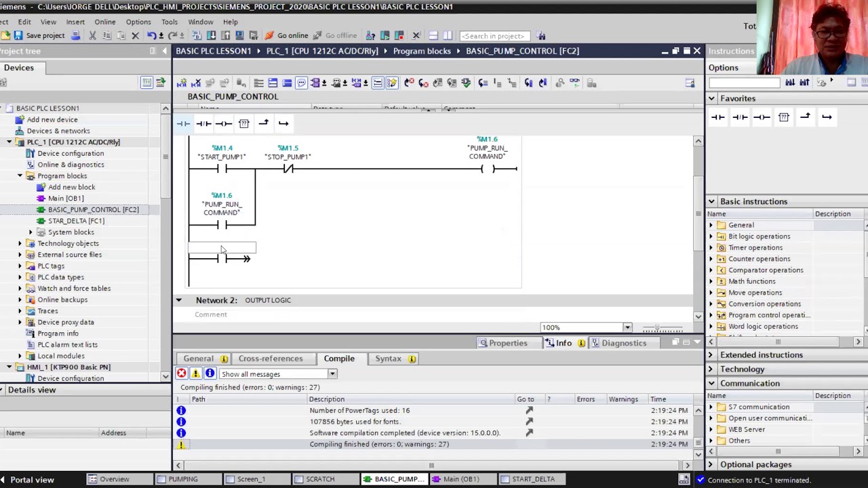The image size is (868, 488).
Task: Click the Insert network icon in the editor toolbar
Action: 182,83
